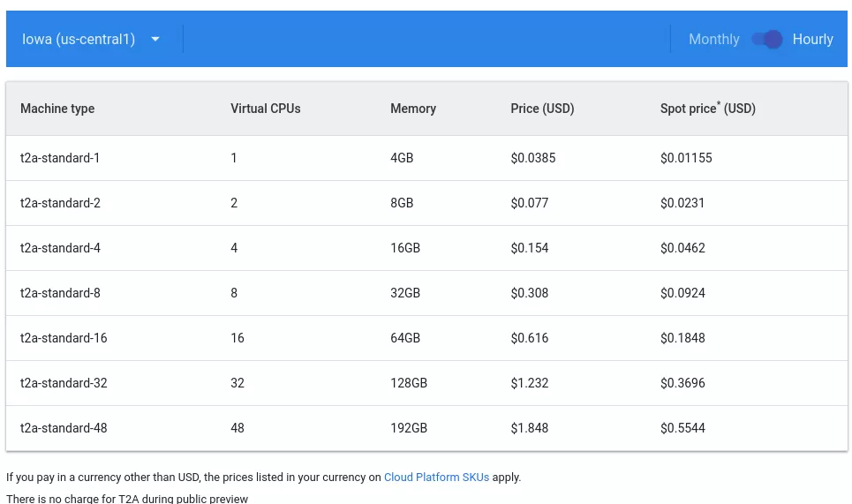
Task: Click the $0.0462 spot price cell
Action: pyautogui.click(x=682, y=248)
